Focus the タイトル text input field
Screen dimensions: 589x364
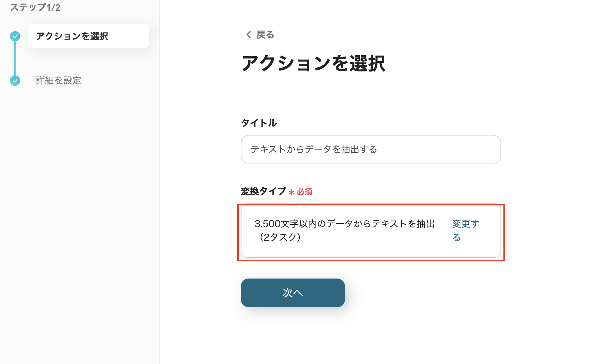(371, 149)
